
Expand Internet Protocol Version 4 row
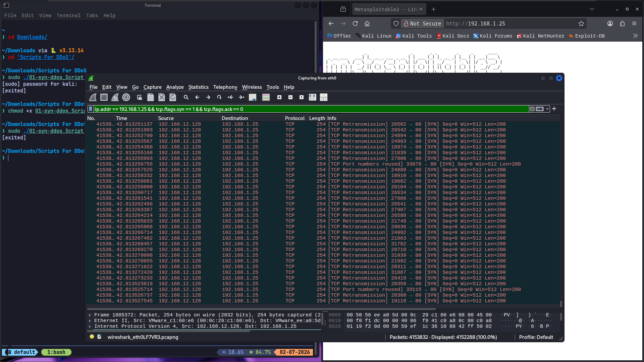(90, 326)
